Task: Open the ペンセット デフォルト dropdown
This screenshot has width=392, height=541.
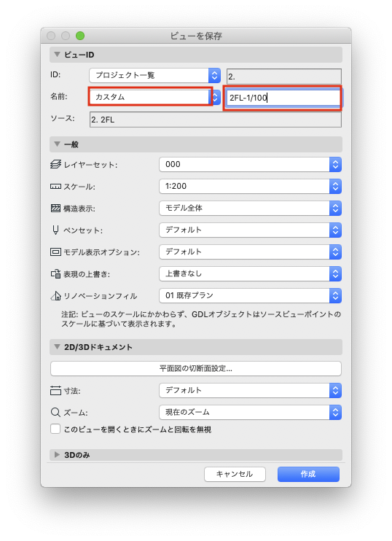Action: point(251,230)
